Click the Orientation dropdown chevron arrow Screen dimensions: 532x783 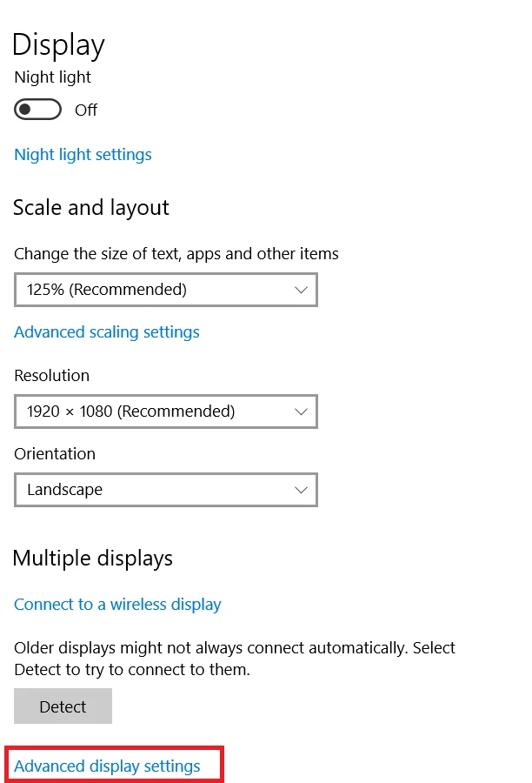pyautogui.click(x=301, y=490)
